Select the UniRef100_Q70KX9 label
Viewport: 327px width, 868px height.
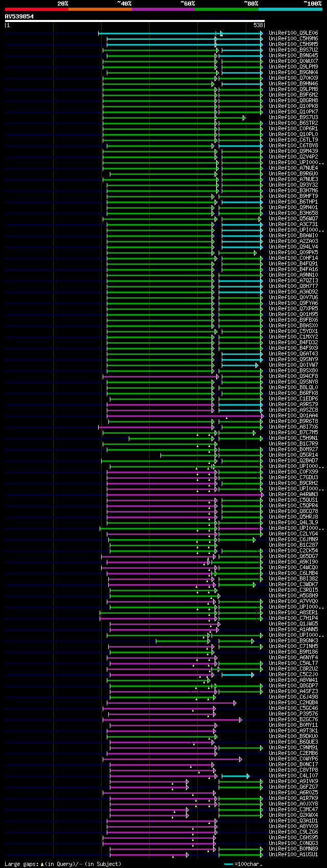coord(293,78)
